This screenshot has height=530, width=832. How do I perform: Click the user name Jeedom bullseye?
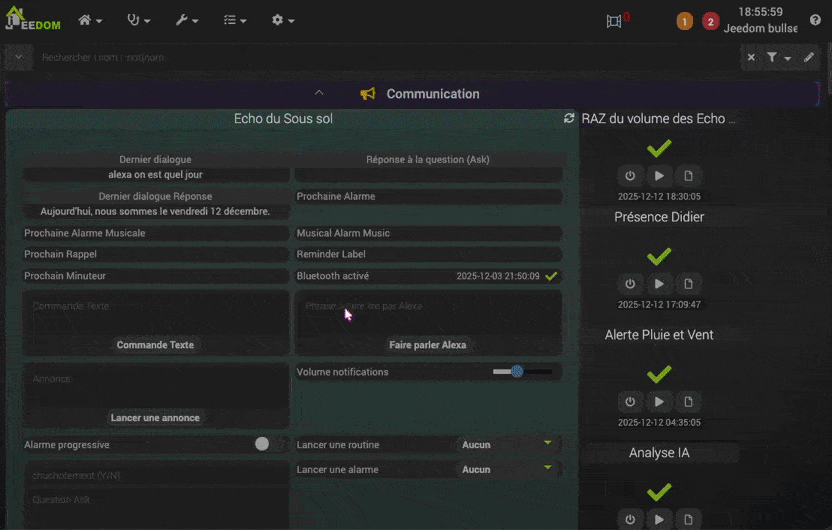click(760, 28)
